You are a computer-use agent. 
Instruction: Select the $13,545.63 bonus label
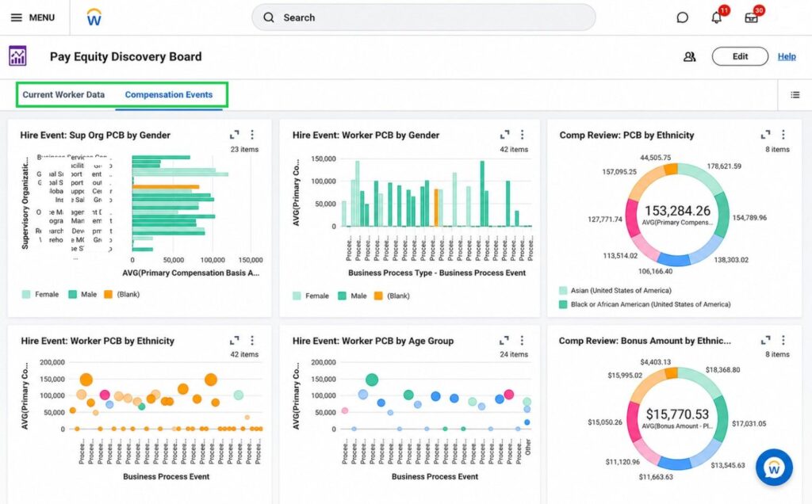click(x=728, y=465)
